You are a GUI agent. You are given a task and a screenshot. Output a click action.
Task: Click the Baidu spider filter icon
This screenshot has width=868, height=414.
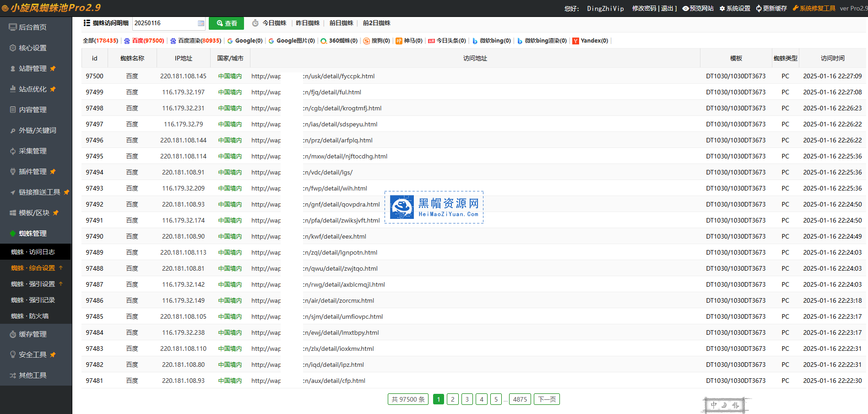point(127,41)
